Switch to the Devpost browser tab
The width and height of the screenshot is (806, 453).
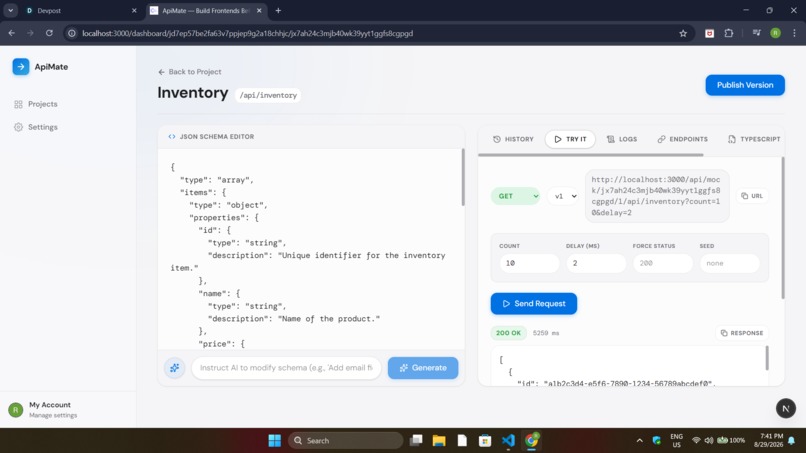pyautogui.click(x=80, y=11)
